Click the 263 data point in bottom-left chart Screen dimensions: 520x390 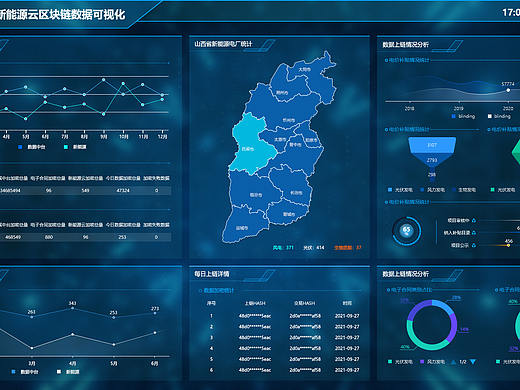pyautogui.click(x=32, y=317)
